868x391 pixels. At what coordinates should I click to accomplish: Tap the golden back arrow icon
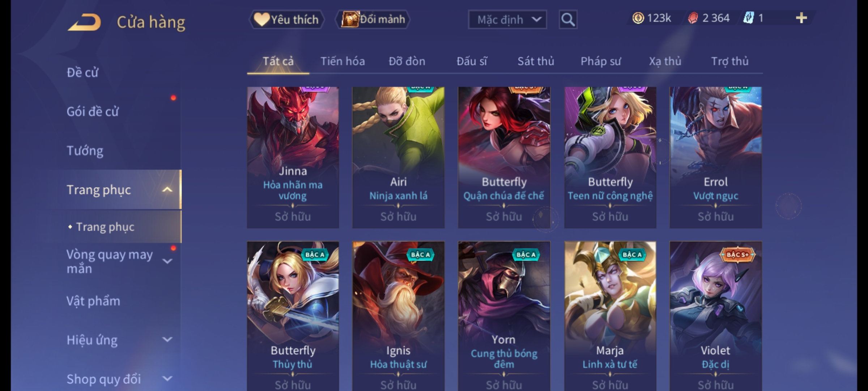84,22
